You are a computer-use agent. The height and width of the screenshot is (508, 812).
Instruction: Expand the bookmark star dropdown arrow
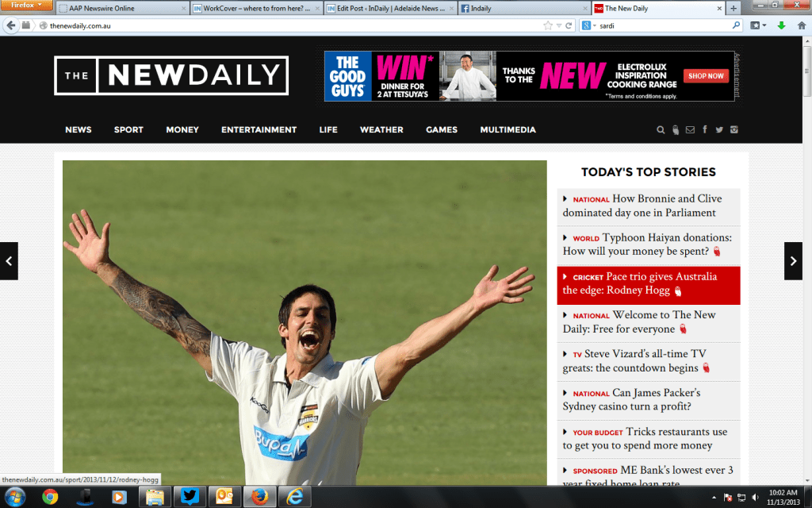[557, 25]
